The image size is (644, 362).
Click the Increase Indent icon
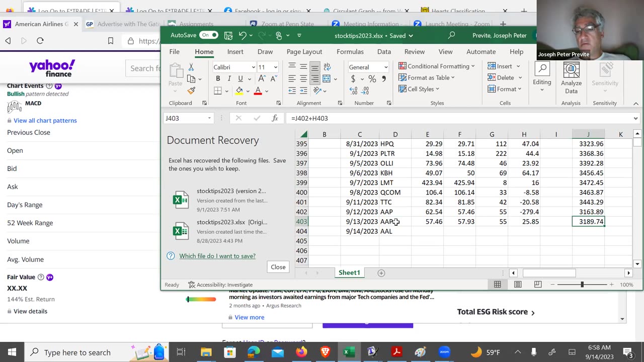pyautogui.click(x=303, y=90)
